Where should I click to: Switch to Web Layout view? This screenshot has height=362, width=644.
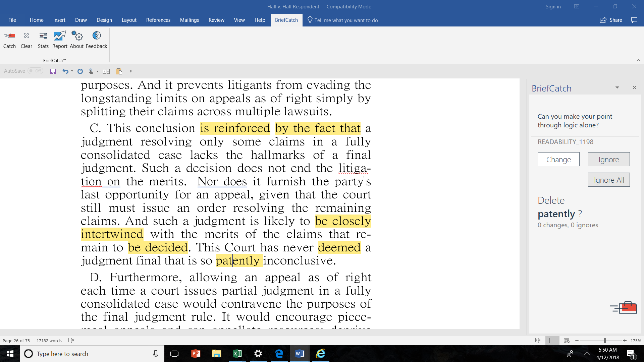[x=567, y=341]
